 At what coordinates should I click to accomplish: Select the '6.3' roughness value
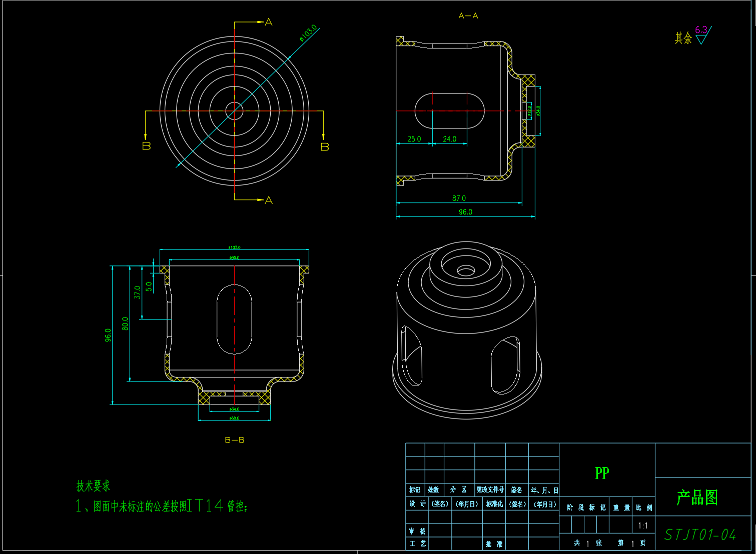coord(701,30)
